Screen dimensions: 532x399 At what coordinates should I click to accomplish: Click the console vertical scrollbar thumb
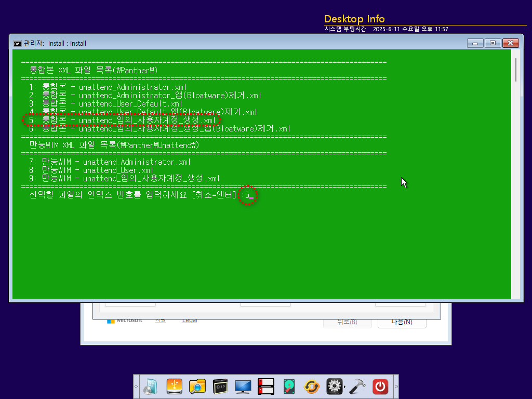(516, 70)
